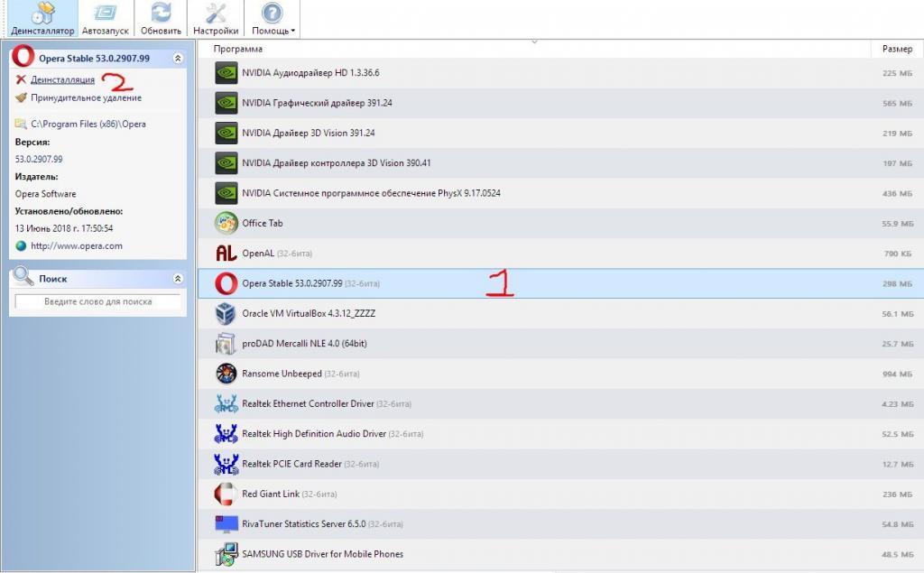Click the broom icon beside Принудительное удаление
This screenshot has height=573, width=924.
(22, 97)
